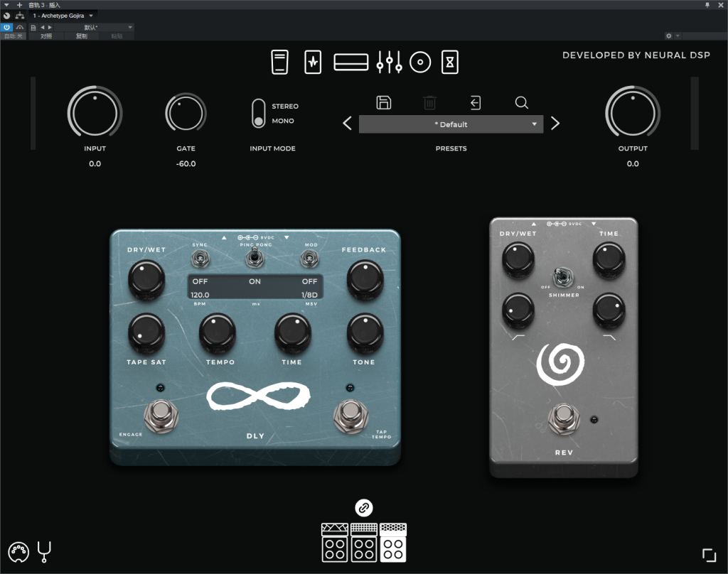Expand gear settings dropdown arrow
This screenshot has width=728, height=574.
coord(678,36)
